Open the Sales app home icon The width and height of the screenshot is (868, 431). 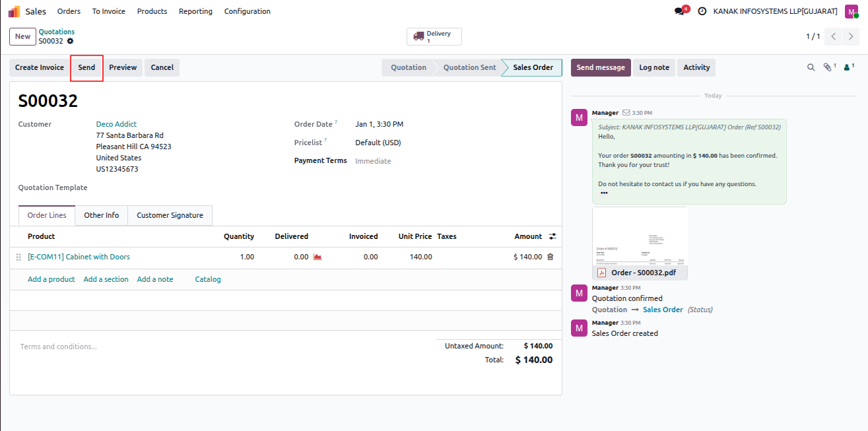pos(14,11)
